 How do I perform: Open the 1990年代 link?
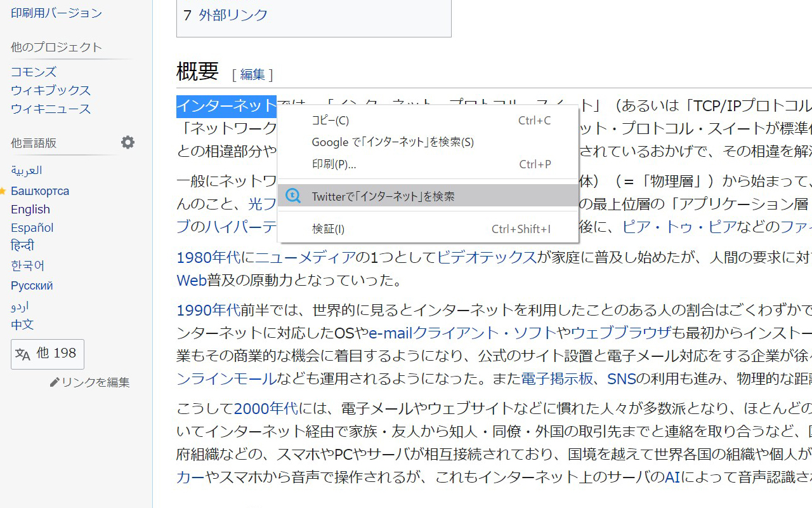pyautogui.click(x=209, y=310)
